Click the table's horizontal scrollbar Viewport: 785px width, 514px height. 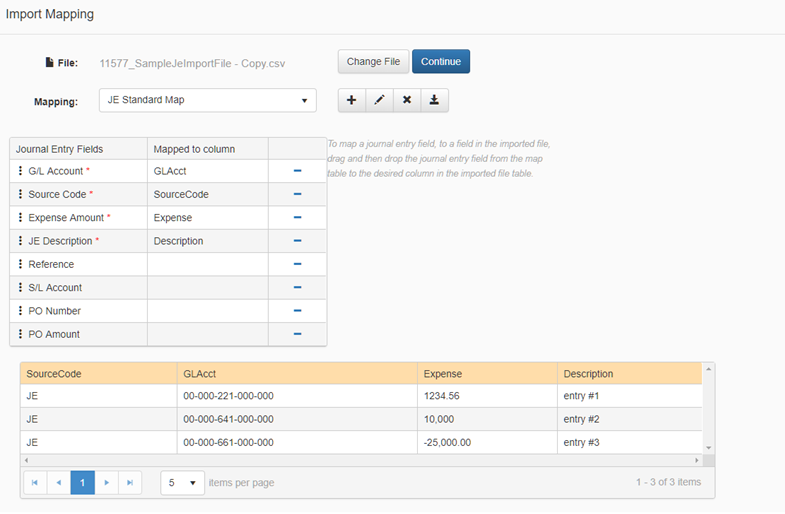360,460
